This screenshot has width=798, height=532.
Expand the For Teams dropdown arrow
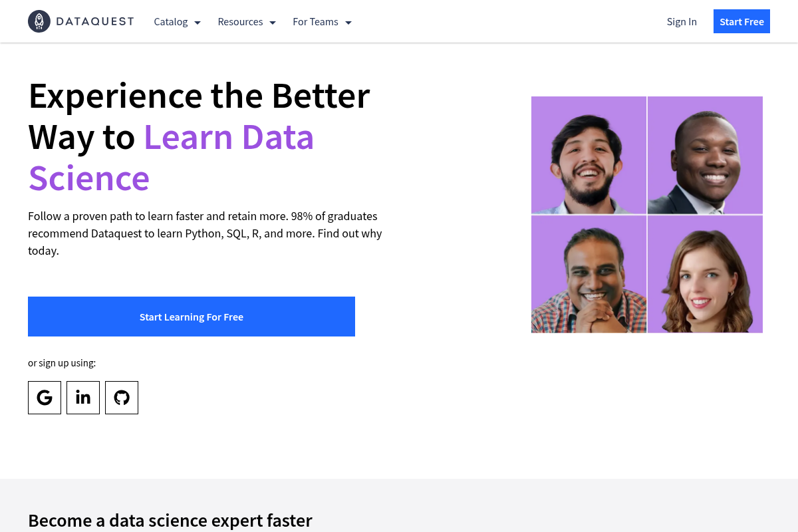[x=348, y=23]
